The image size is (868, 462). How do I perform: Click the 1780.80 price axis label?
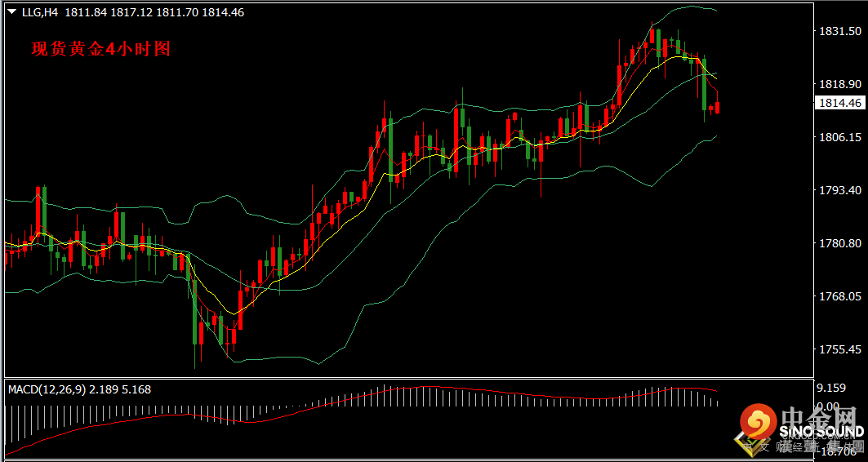click(839, 243)
